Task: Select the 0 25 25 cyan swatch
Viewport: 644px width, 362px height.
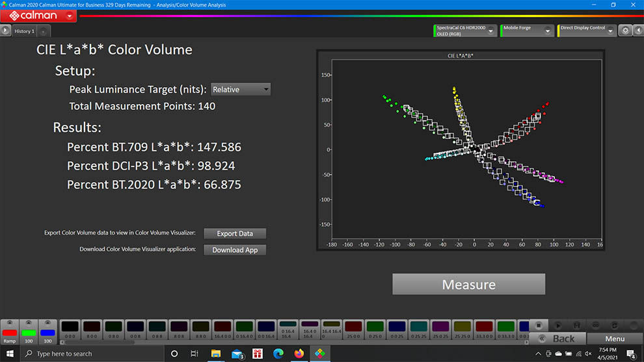Action: [x=418, y=330]
